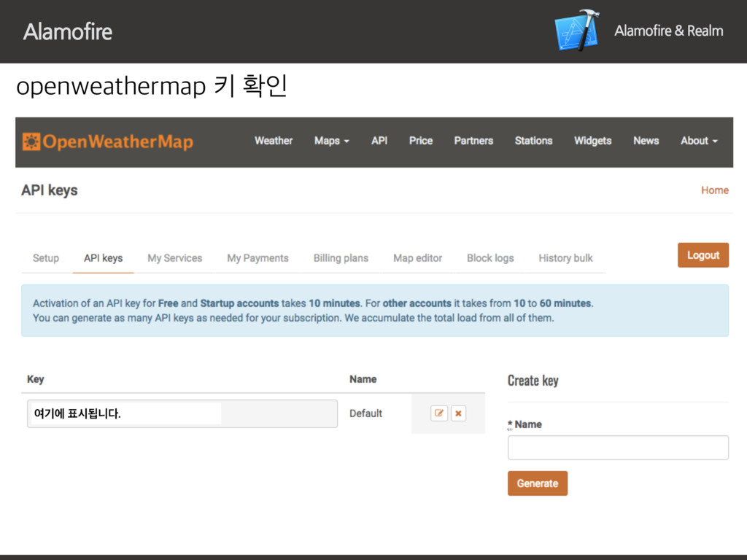This screenshot has height=560, width=747.
Task: Click the Name column header
Action: pos(363,379)
